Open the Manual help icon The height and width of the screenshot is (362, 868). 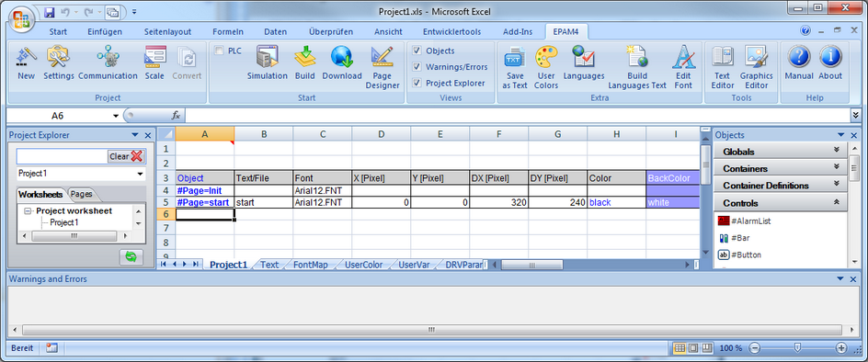coord(799,57)
